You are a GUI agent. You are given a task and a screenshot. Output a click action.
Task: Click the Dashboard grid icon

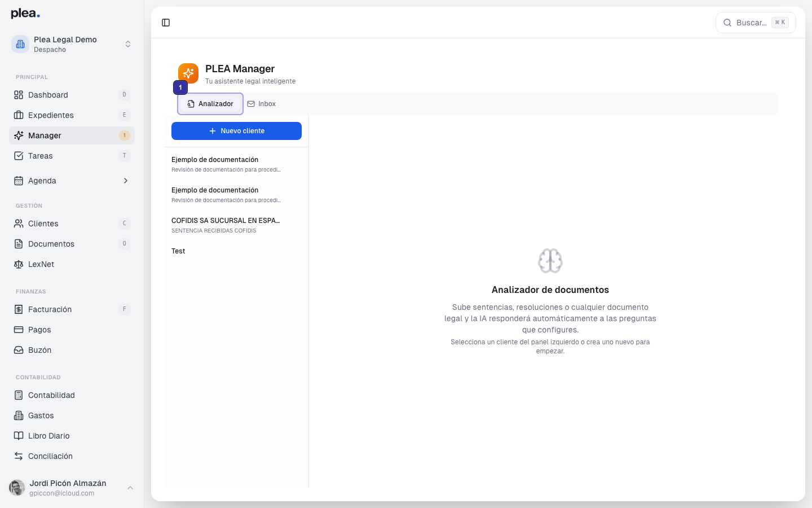19,95
